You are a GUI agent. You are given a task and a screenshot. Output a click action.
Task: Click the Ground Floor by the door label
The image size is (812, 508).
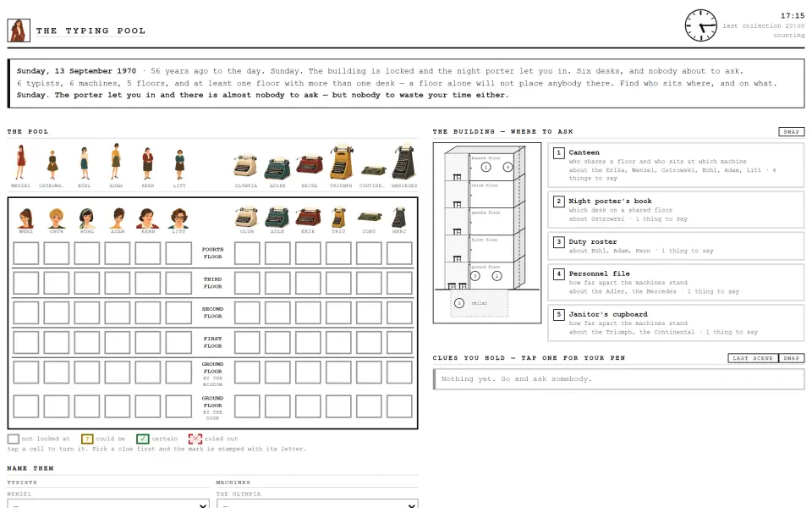point(213,408)
